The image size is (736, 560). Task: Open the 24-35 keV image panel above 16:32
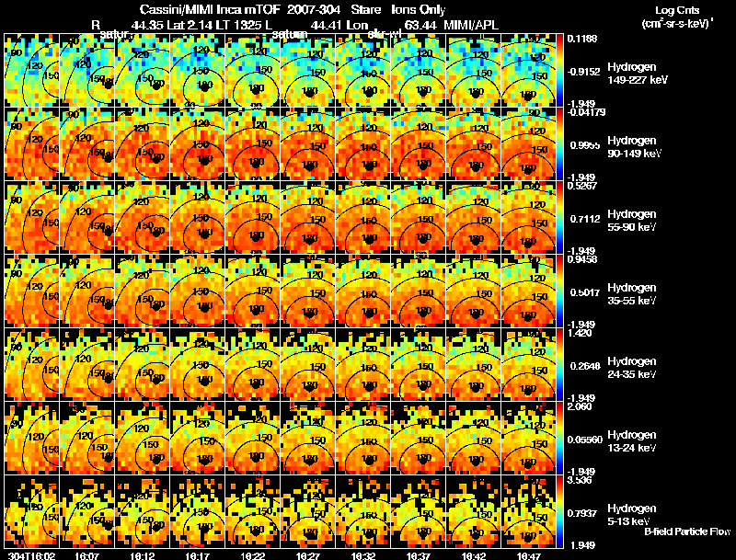(x=362, y=365)
